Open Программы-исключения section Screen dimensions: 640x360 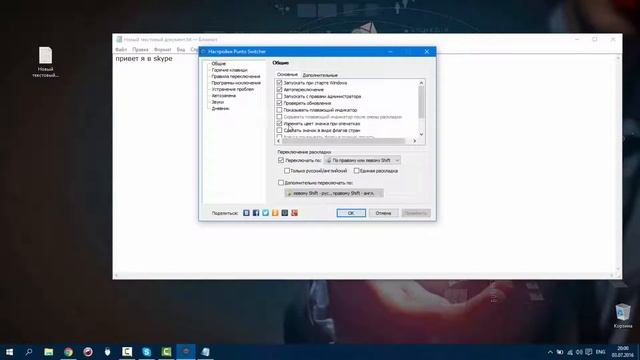[x=236, y=83]
